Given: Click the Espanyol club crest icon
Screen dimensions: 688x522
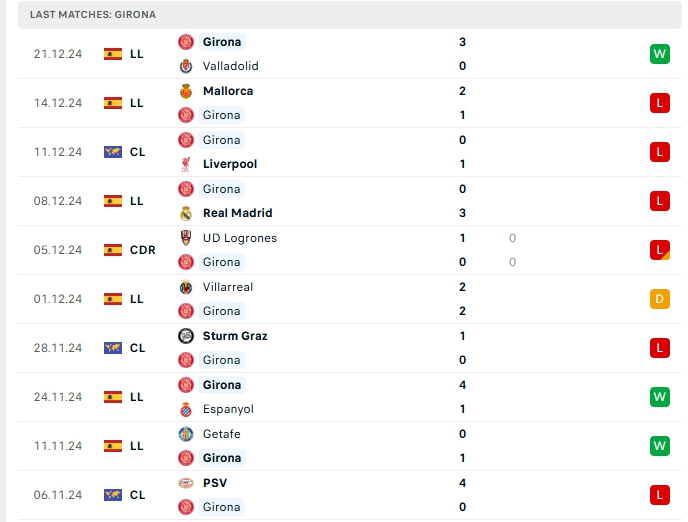Looking at the screenshot, I should click(x=185, y=409).
